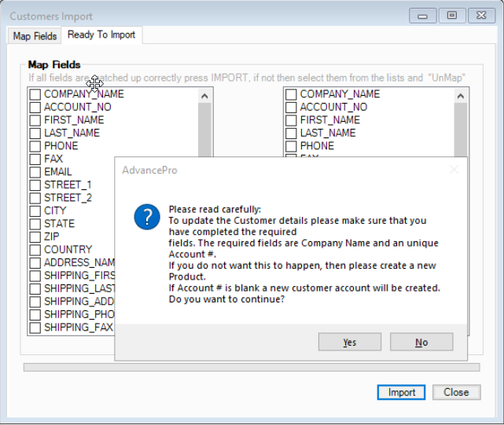Click the blue question mark icon
The image size is (504, 425).
pos(147,216)
